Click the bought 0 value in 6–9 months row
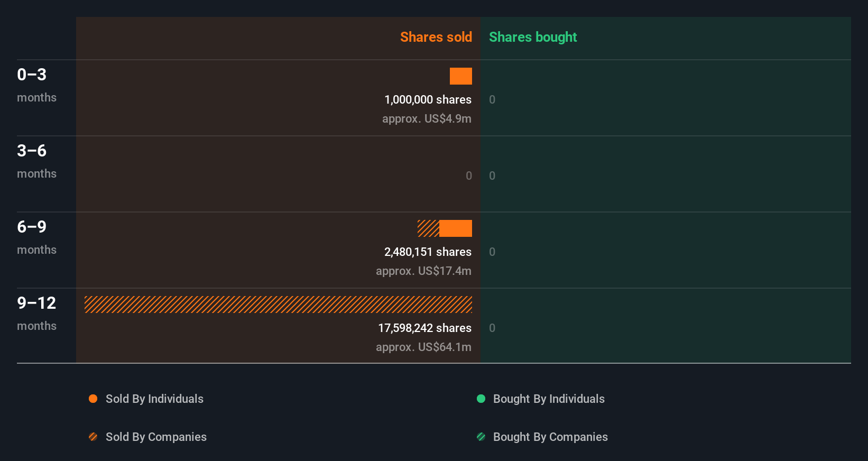This screenshot has height=461, width=868. pyautogui.click(x=492, y=252)
